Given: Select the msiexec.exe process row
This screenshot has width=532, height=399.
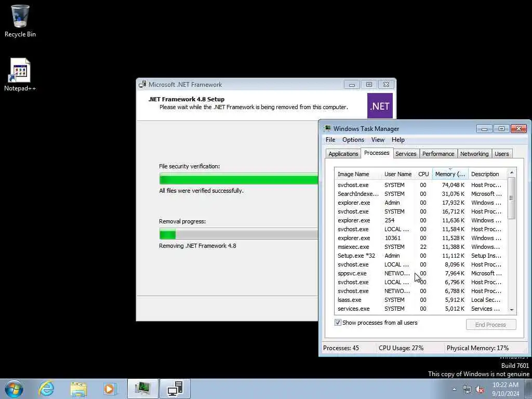Looking at the screenshot, I should (420, 247).
